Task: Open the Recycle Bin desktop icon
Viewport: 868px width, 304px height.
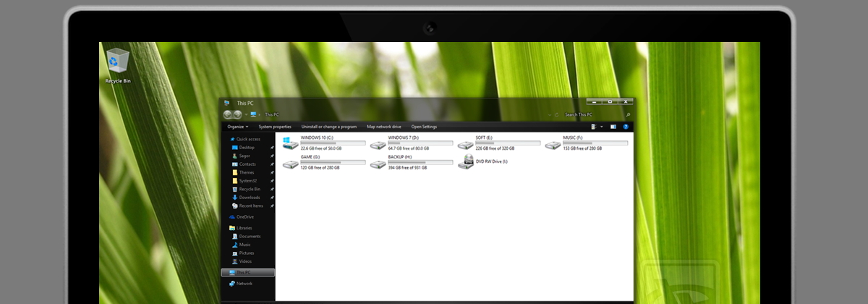Action: pos(118,65)
